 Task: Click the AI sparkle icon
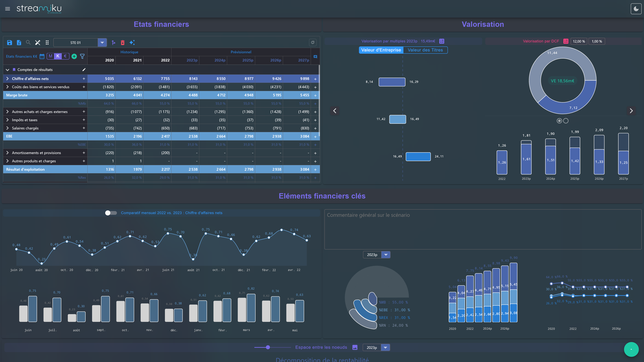pos(132,42)
